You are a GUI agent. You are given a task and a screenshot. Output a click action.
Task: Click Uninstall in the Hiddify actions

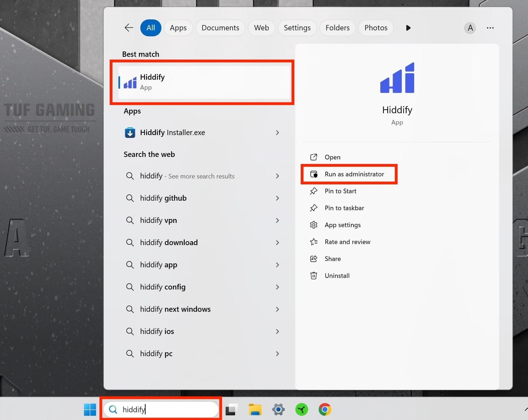click(337, 276)
